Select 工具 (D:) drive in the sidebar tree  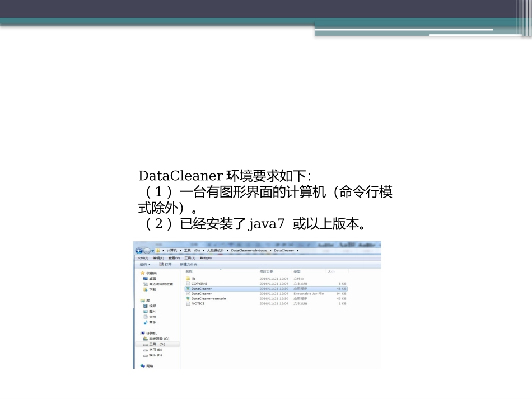tap(158, 344)
